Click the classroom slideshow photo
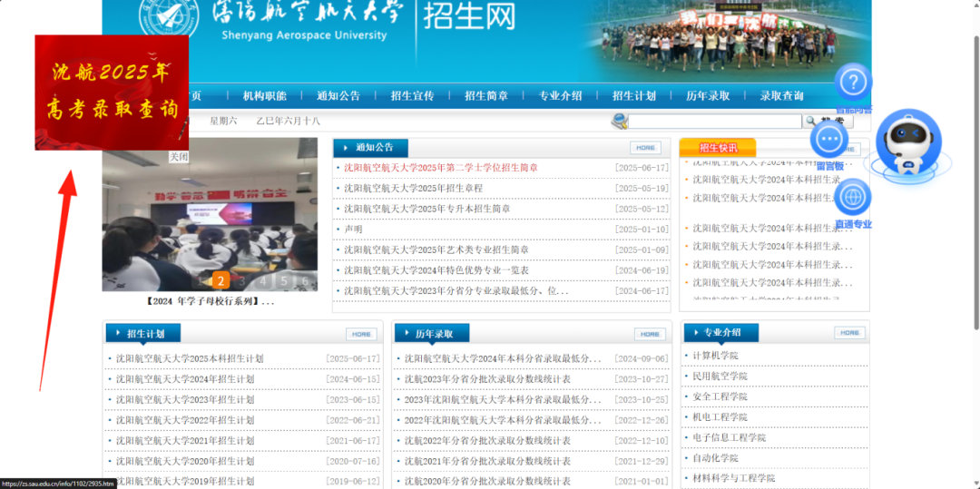 pyautogui.click(x=210, y=214)
